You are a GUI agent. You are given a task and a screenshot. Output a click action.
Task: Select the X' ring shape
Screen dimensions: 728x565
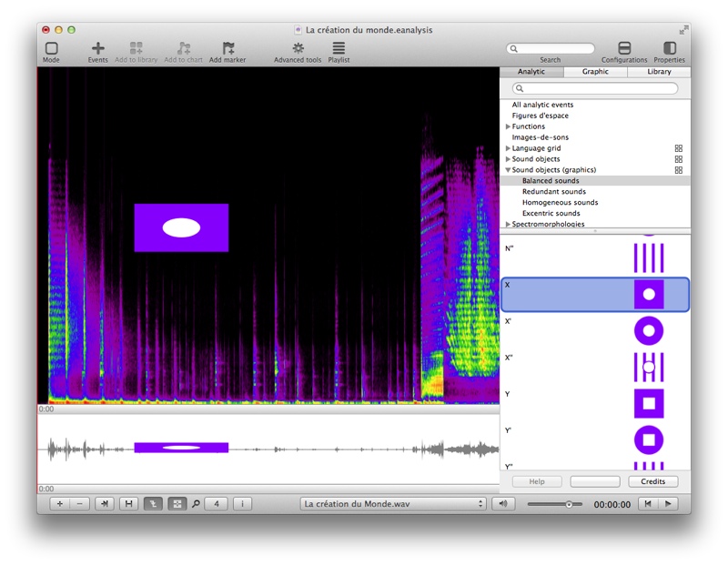[x=649, y=330]
